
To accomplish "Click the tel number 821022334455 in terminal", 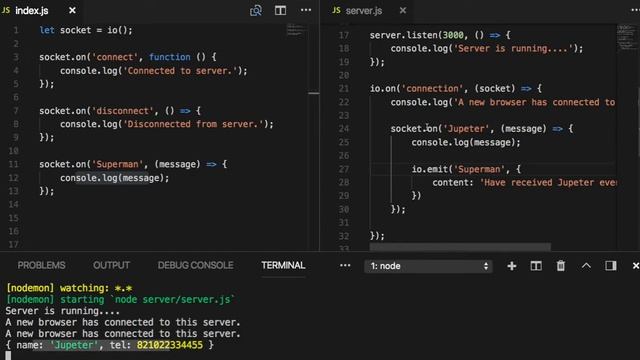I will coord(169,345).
